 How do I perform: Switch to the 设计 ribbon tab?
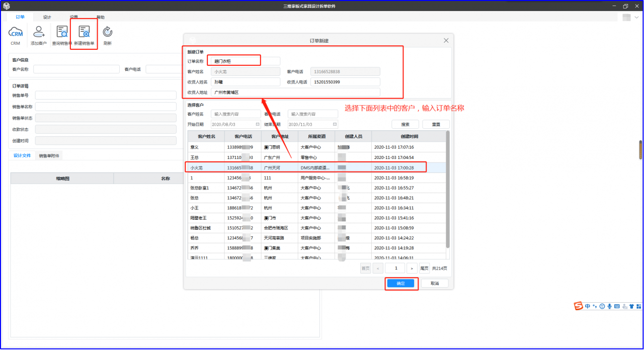point(47,17)
